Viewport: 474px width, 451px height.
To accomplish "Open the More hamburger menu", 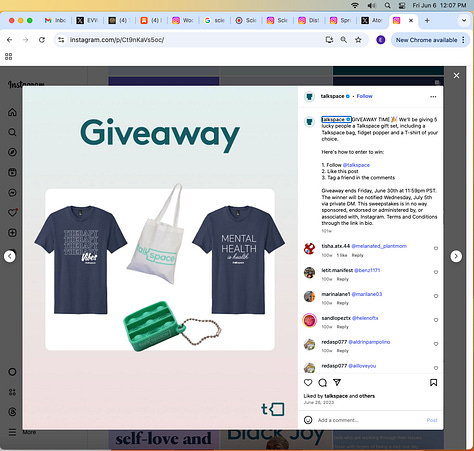I will 12,432.
